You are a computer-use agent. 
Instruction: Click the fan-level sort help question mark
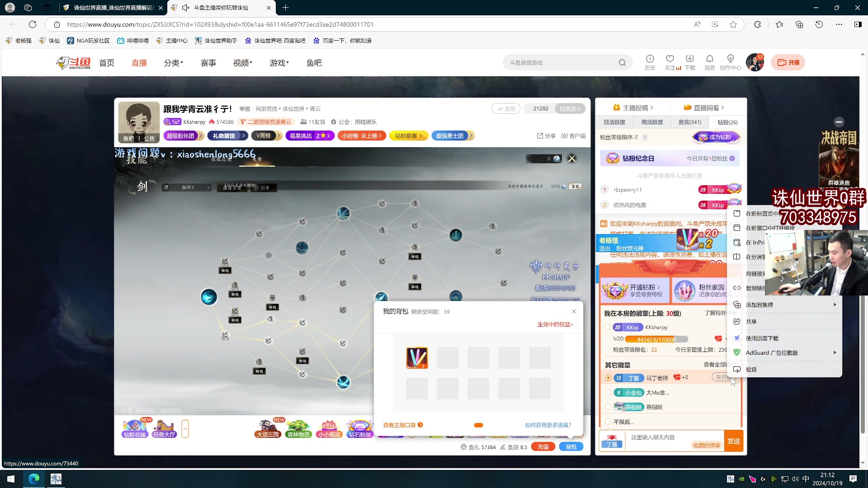point(645,137)
